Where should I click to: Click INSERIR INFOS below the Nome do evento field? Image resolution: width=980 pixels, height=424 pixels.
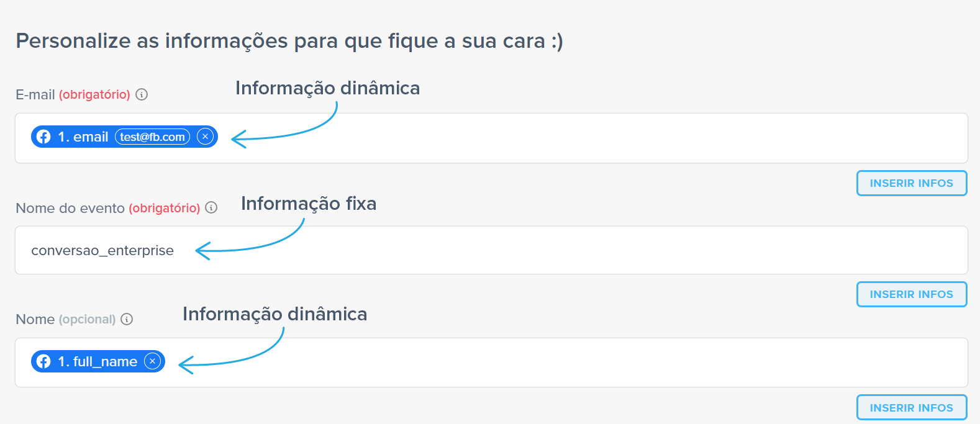[x=911, y=294]
